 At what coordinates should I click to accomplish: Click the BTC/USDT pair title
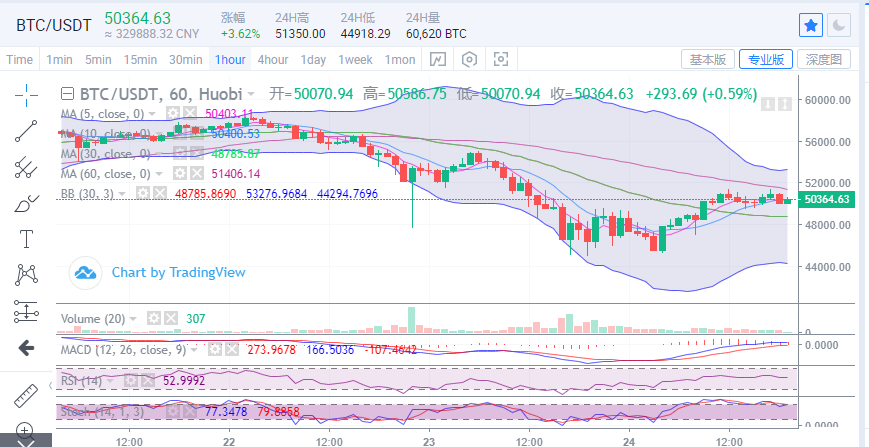point(53,25)
